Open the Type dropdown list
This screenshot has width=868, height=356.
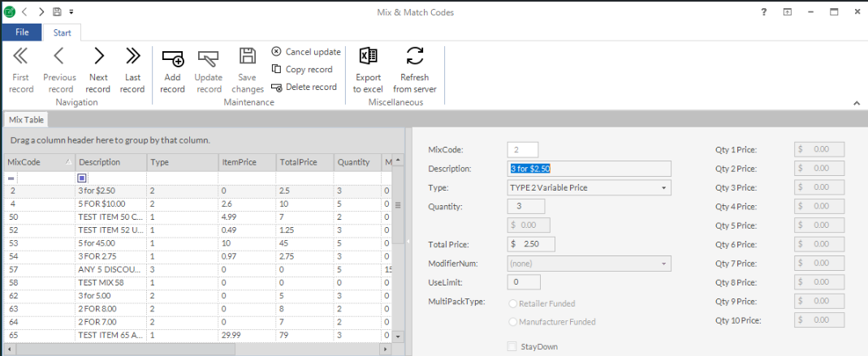click(x=664, y=188)
